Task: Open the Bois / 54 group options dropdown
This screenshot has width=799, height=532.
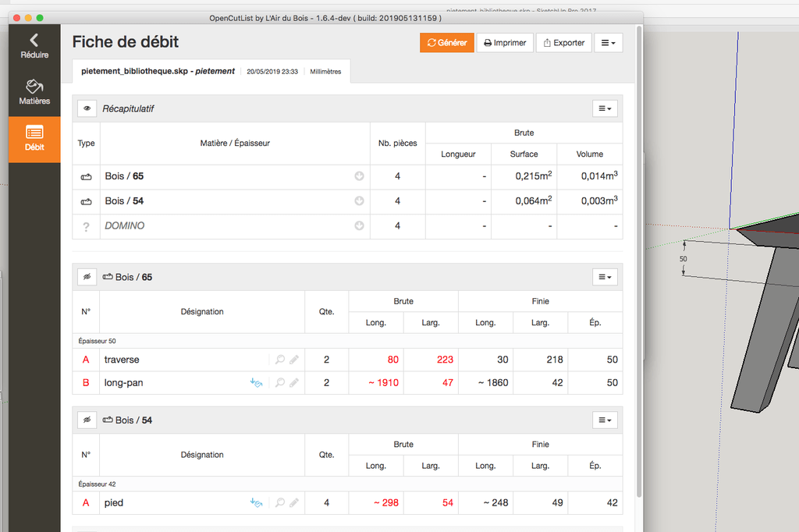Action: [605, 420]
